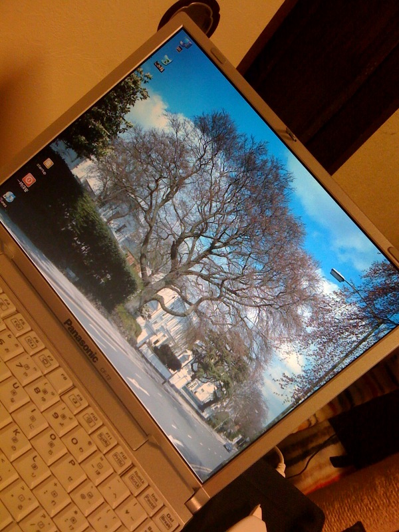
Task: Open the globe and computer desktop icon
Action: point(186,43)
